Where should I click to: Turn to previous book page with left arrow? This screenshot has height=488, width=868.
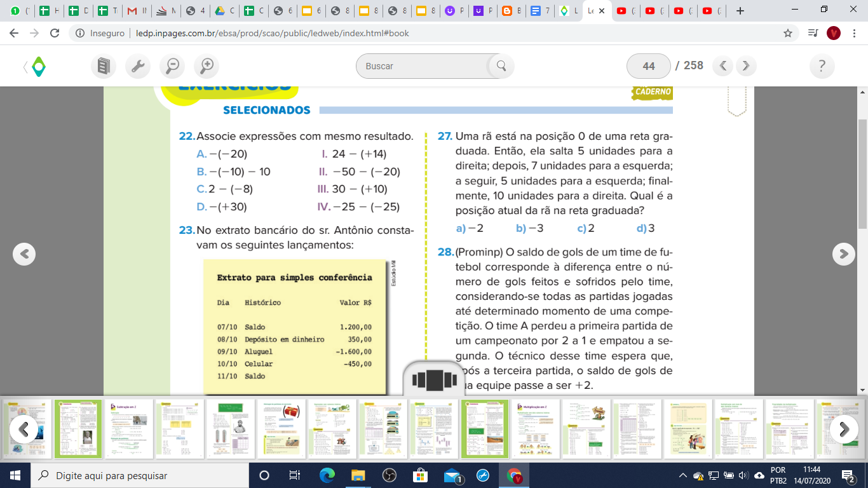(24, 254)
